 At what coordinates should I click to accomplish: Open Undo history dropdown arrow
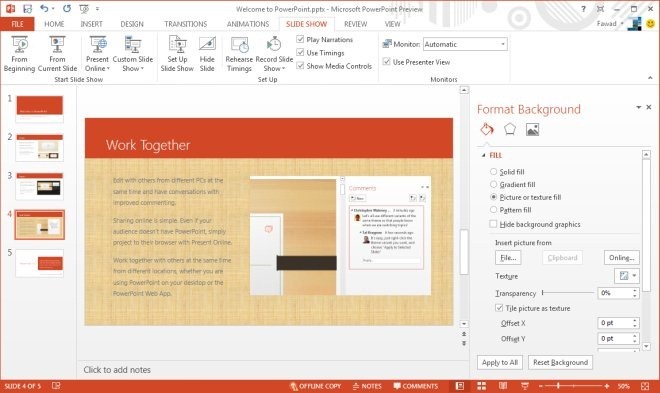click(x=53, y=9)
